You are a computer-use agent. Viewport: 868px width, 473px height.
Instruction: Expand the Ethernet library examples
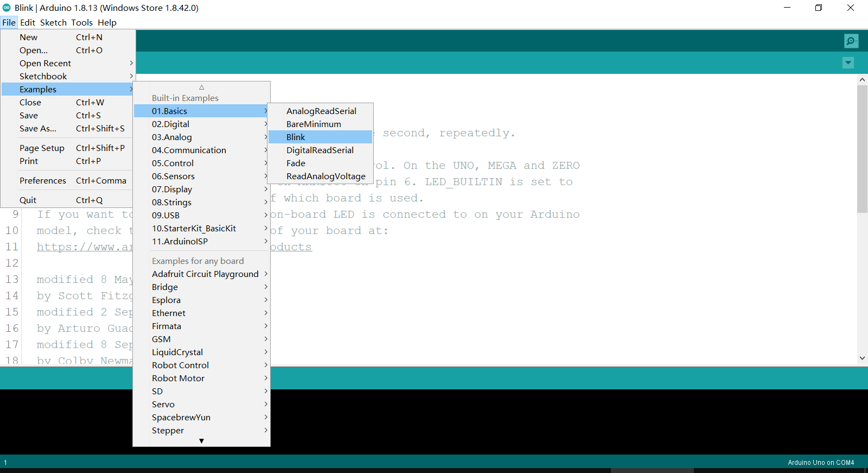click(201, 313)
